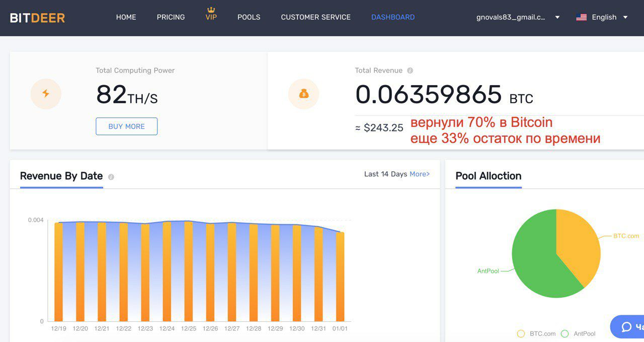Click the bitcoin money bag icon
Screen dimensions: 644x342
click(303, 94)
